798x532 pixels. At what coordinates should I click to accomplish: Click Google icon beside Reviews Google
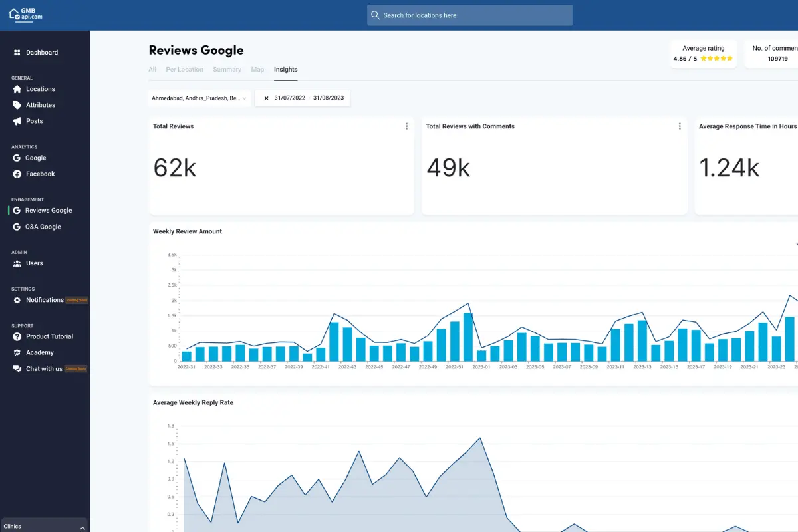tap(17, 211)
